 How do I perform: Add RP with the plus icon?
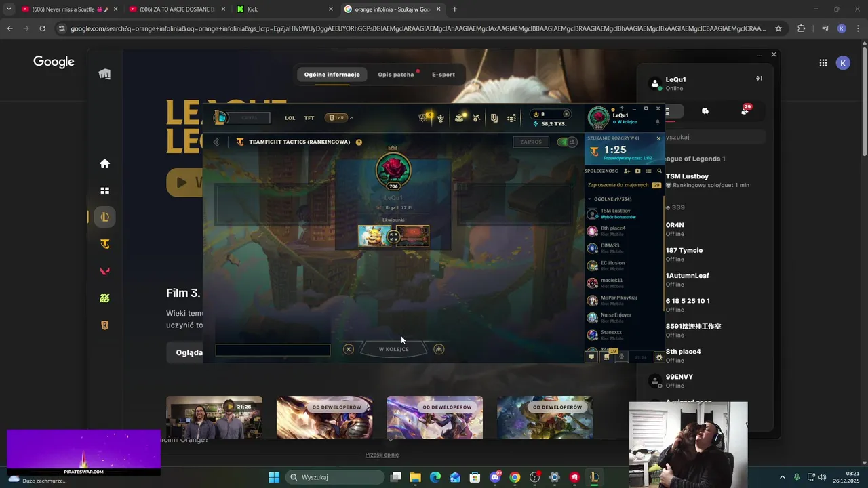tap(567, 114)
